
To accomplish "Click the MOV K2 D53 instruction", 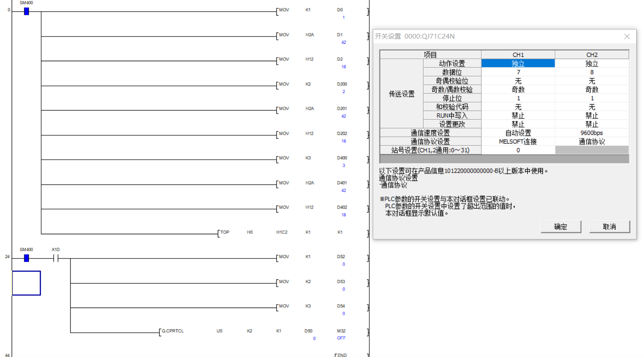I will pyautogui.click(x=284, y=282).
